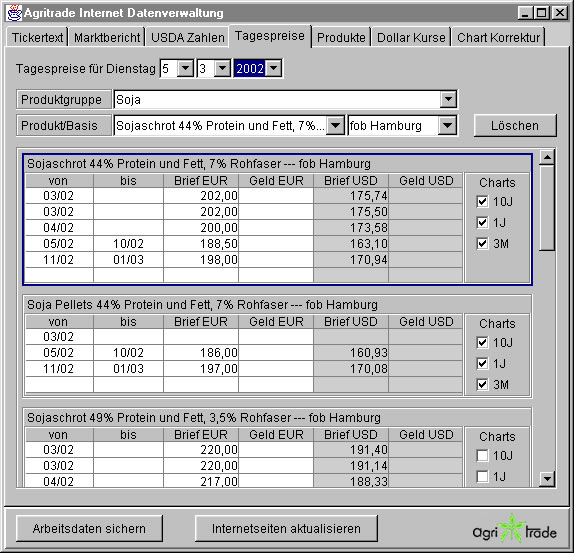The height and width of the screenshot is (553, 574).
Task: Click the Produkt/Basis label button
Action: [x=63, y=126]
